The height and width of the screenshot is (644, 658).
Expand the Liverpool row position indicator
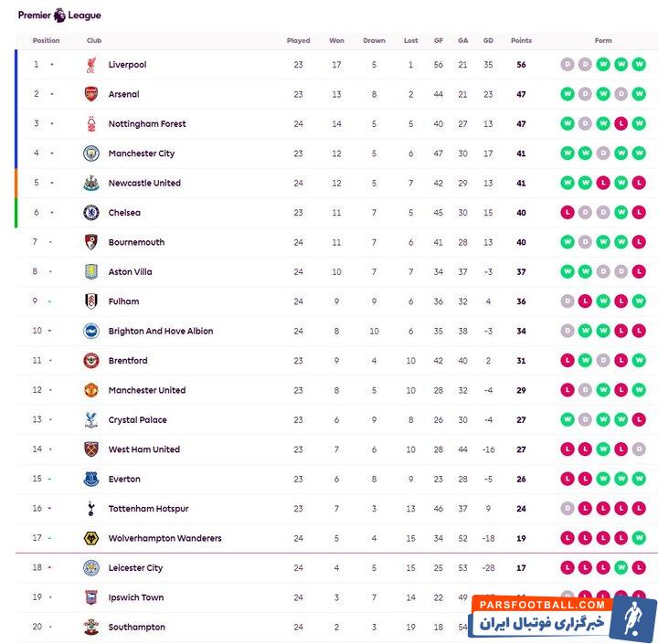click(x=51, y=65)
